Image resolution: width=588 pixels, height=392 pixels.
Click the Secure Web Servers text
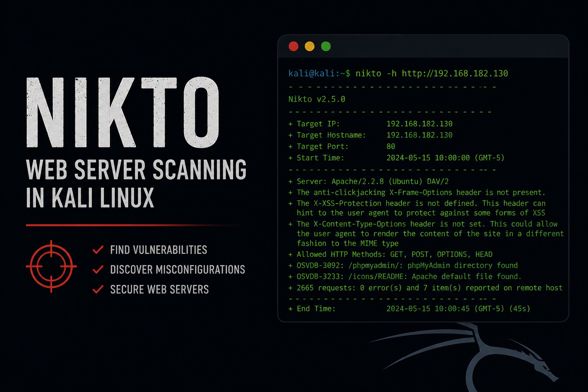click(x=160, y=289)
